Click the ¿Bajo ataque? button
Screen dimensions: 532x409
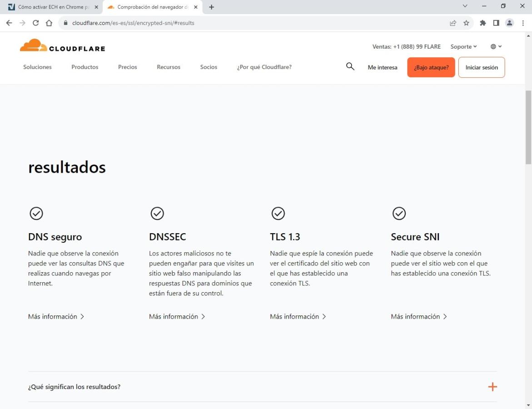point(431,67)
